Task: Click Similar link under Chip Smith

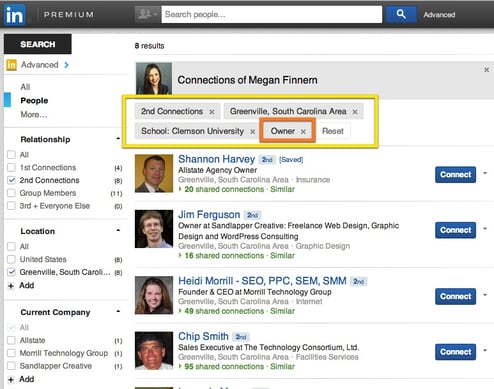Action: [282, 366]
